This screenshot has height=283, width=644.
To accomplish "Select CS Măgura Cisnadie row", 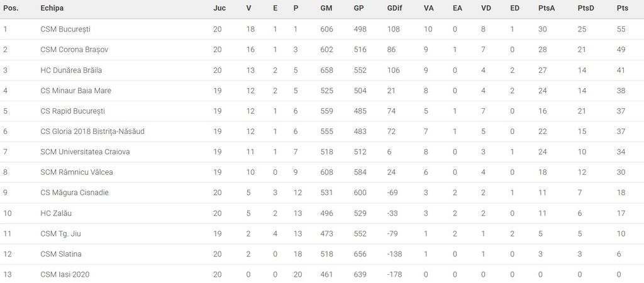I will click(x=74, y=192).
